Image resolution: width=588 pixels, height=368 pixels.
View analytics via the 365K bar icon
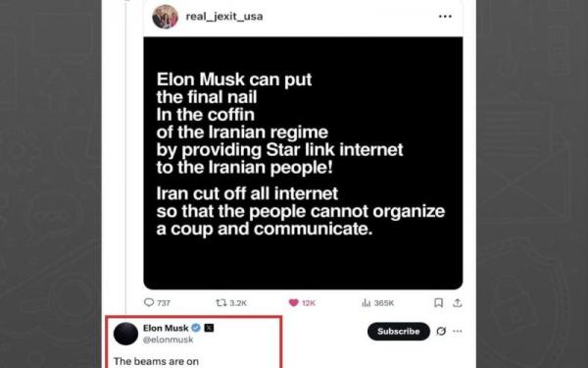366,302
